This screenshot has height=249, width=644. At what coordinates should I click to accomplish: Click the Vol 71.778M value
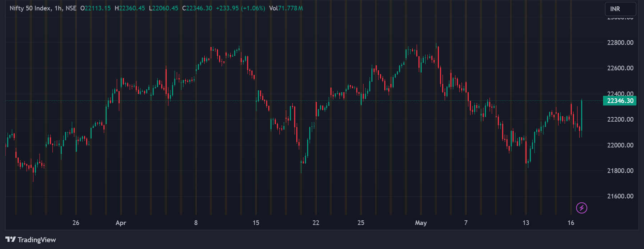pyautogui.click(x=286, y=8)
